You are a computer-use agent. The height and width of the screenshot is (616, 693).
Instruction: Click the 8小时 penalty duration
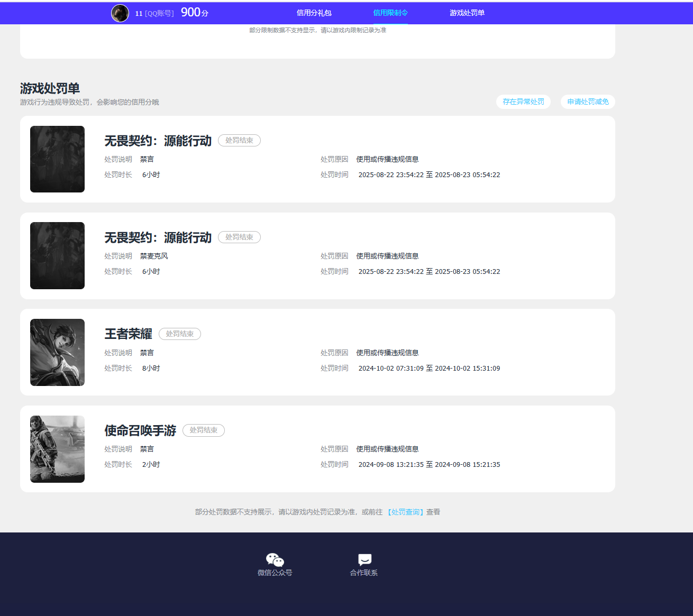coord(151,368)
